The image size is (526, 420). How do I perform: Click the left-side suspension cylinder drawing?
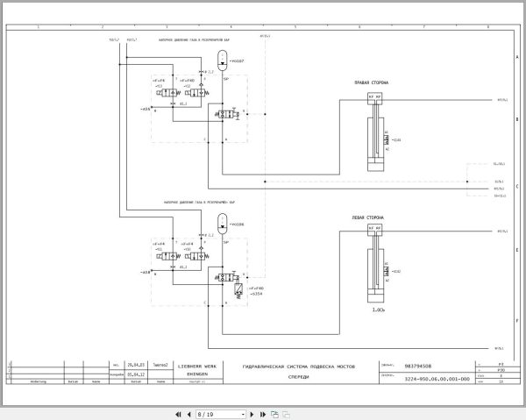tap(376, 263)
